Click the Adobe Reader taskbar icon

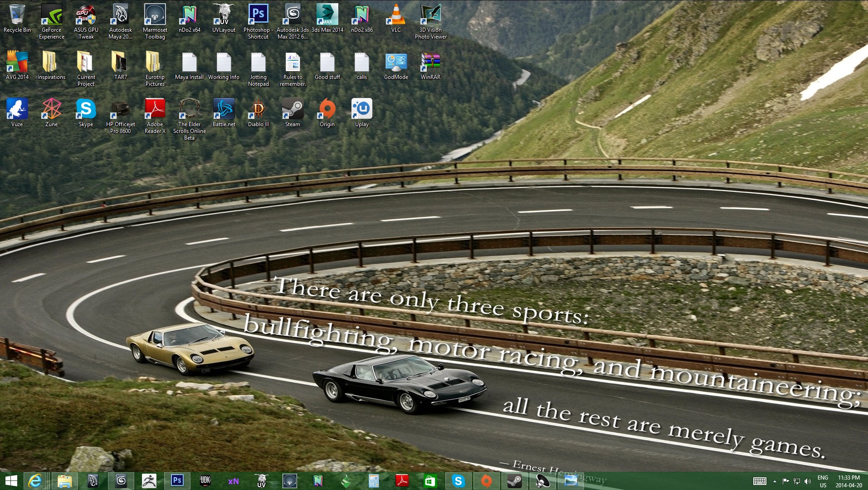402,481
